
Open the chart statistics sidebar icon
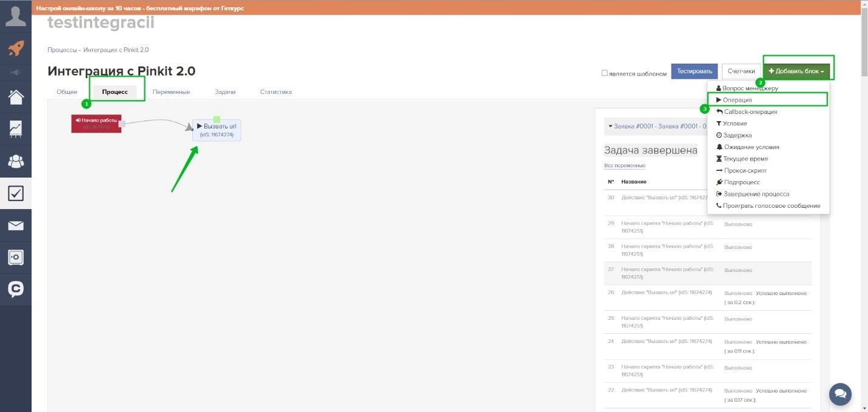coord(16,128)
